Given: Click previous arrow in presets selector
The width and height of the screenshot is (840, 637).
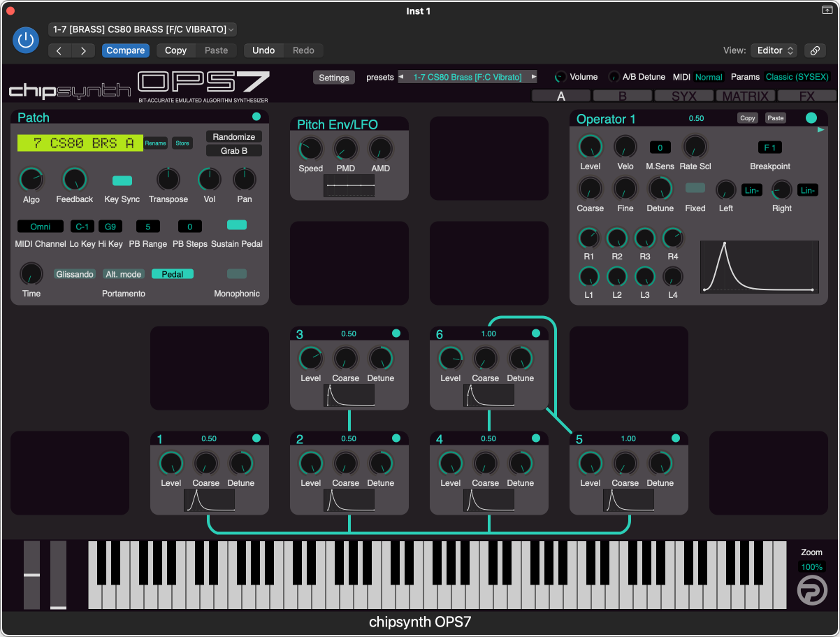Looking at the screenshot, I should (x=402, y=77).
